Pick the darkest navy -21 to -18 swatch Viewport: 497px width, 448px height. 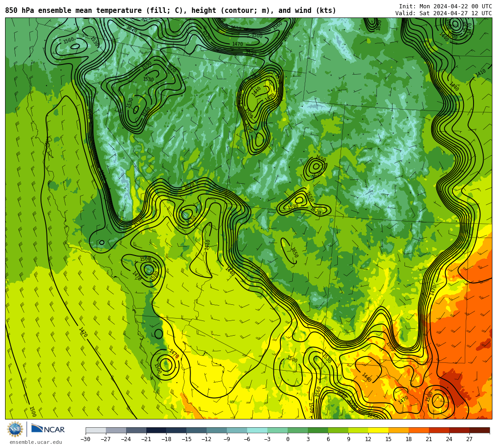coord(156,430)
